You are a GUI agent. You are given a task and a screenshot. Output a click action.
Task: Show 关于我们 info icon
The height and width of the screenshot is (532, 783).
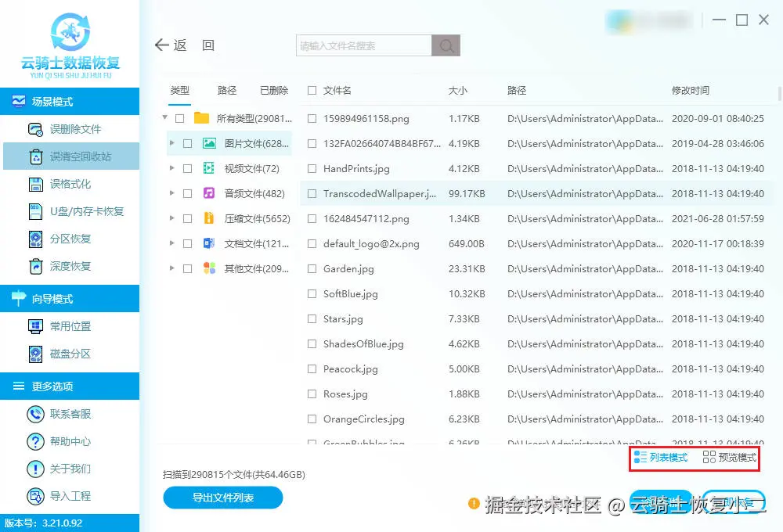tap(35, 469)
